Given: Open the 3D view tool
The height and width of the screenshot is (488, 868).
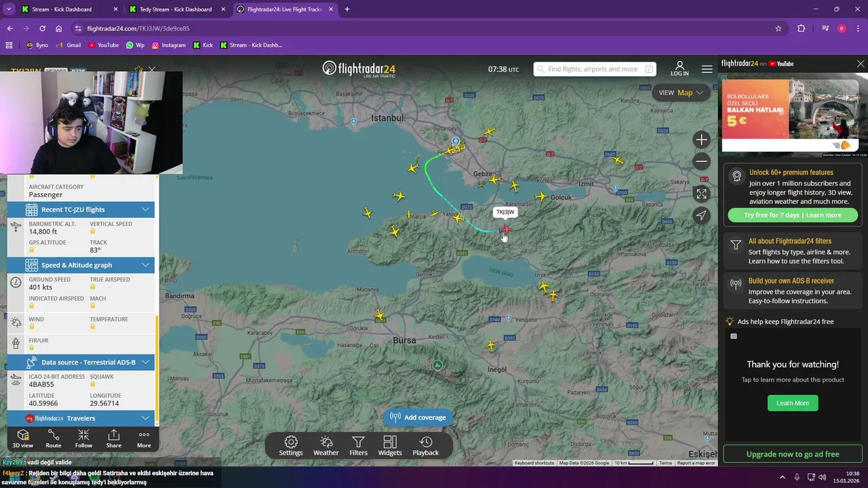Looking at the screenshot, I should (22, 439).
